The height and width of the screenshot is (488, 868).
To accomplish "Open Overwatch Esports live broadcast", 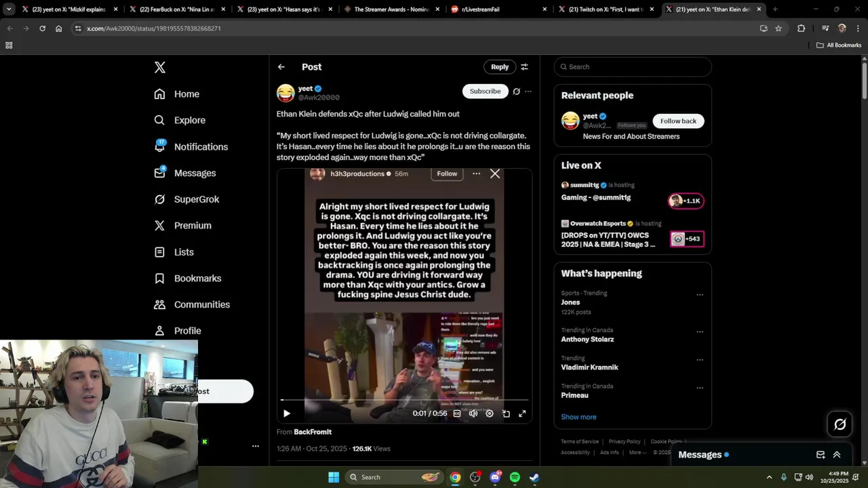I will point(632,234).
